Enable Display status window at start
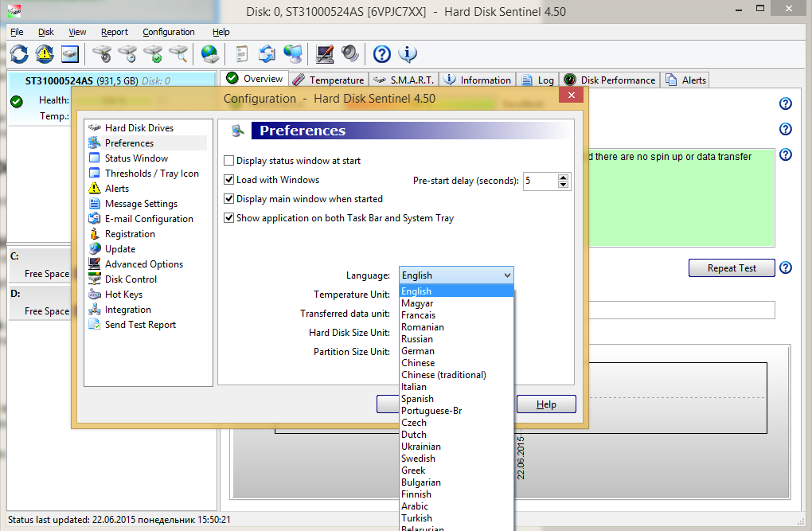Viewport: 812px width, 531px height. pos(229,161)
